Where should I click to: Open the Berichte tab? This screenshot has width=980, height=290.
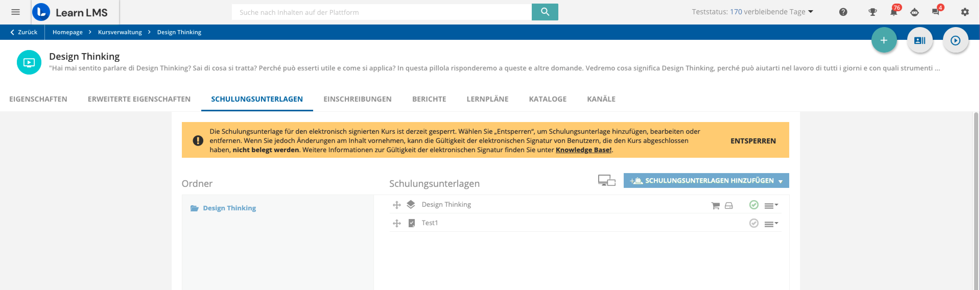tap(429, 99)
